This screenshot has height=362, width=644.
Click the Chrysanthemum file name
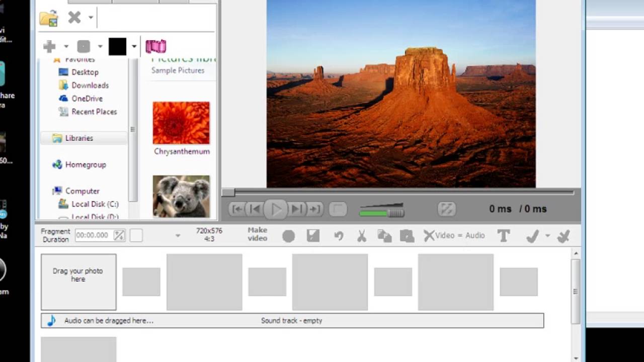[182, 151]
